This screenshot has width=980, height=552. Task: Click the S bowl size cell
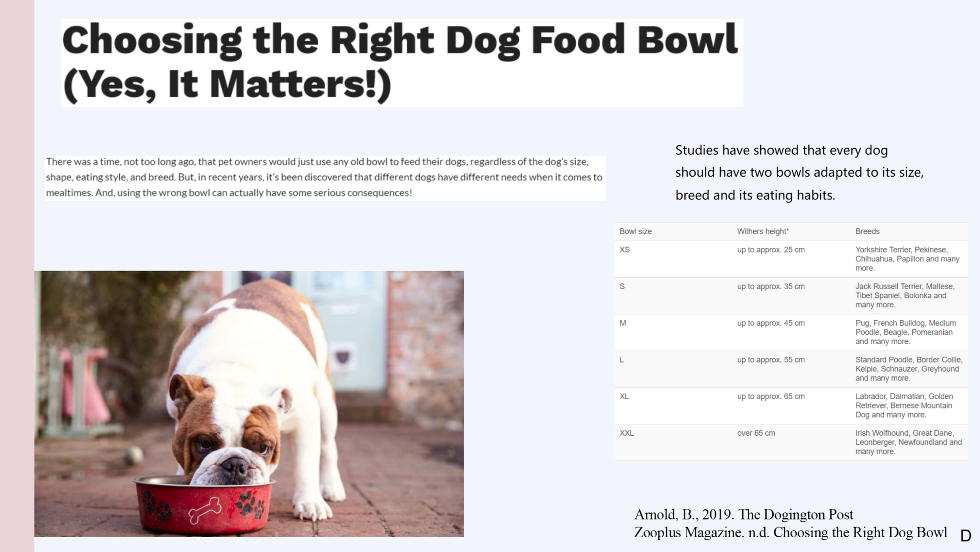[622, 286]
